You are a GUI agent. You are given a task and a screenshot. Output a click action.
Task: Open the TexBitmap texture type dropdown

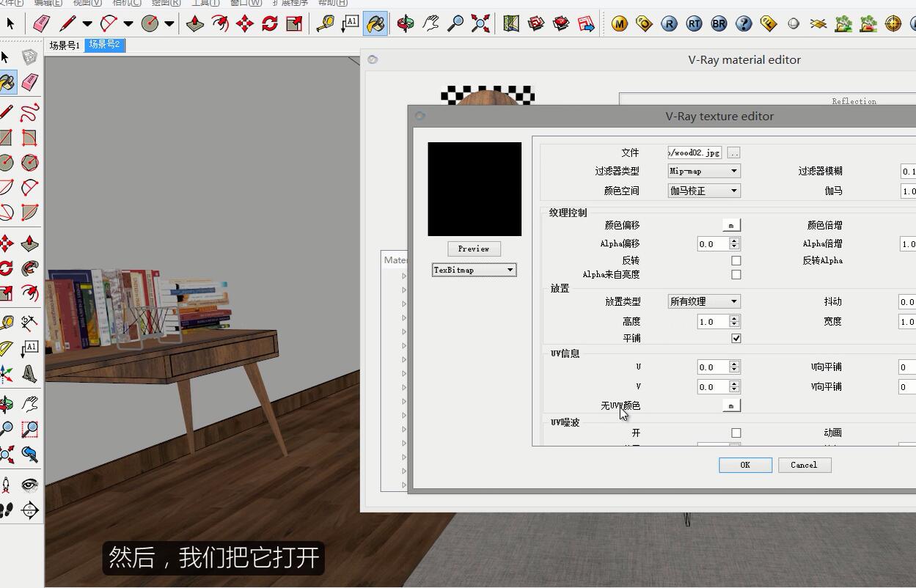[x=474, y=270]
